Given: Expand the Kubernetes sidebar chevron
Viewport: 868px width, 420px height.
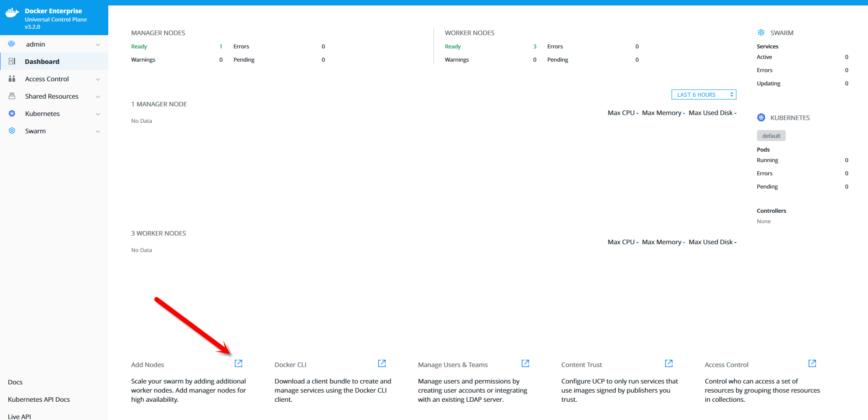Looking at the screenshot, I should point(98,114).
